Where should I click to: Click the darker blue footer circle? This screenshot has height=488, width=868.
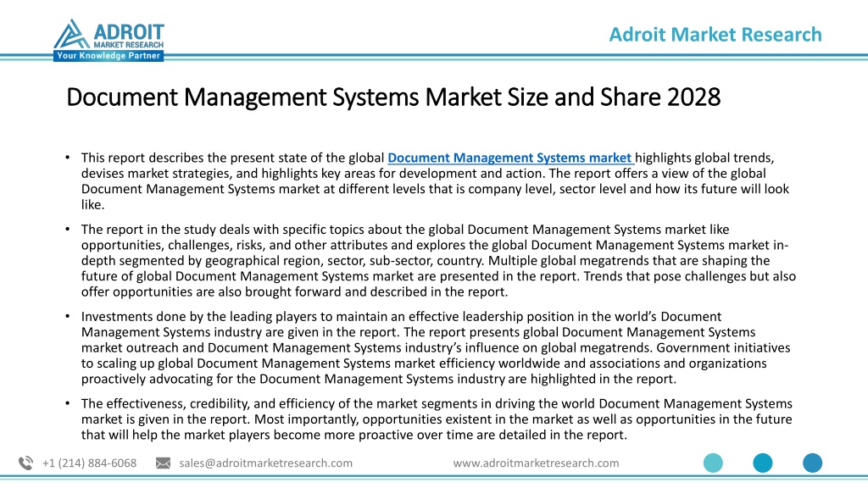(x=813, y=463)
